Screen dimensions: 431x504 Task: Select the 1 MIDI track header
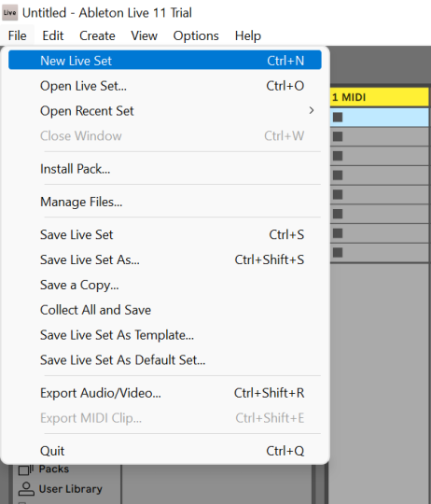tap(380, 97)
